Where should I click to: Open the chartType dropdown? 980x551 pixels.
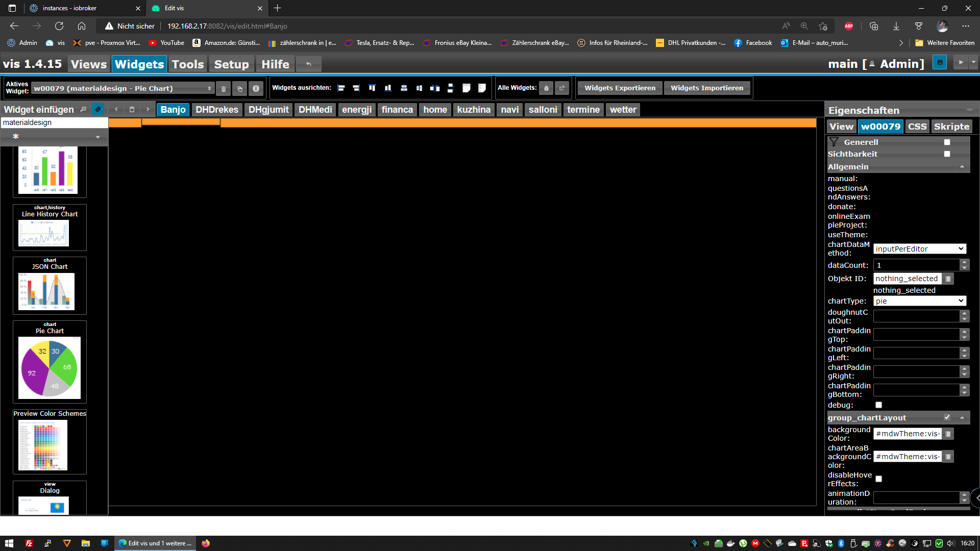(919, 301)
